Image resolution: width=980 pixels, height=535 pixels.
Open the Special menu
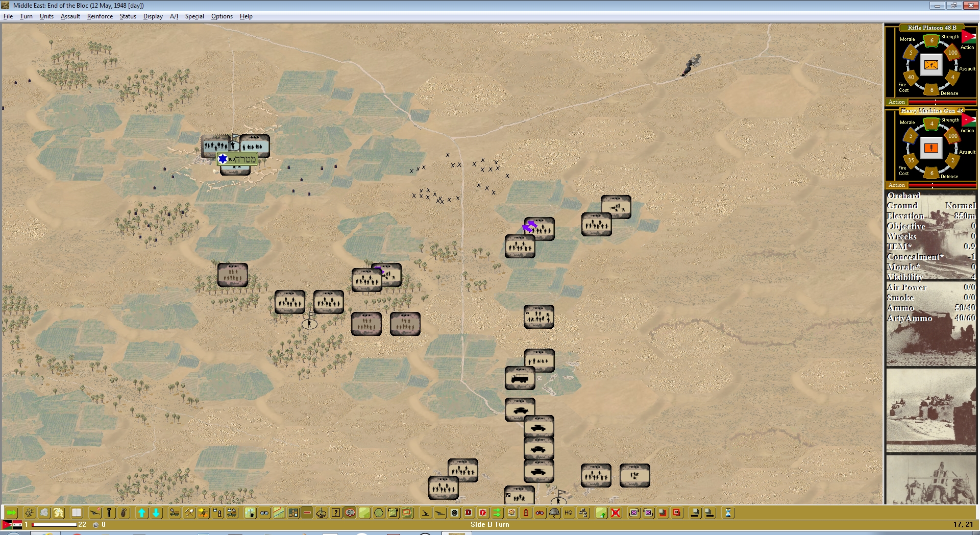click(x=194, y=16)
